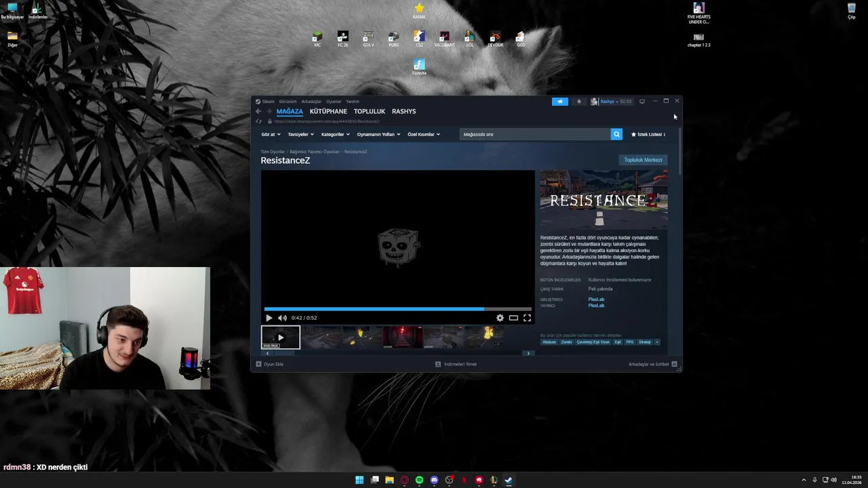868x488 pixels.
Task: Toggle theater mode for the trailer
Action: coord(513,318)
